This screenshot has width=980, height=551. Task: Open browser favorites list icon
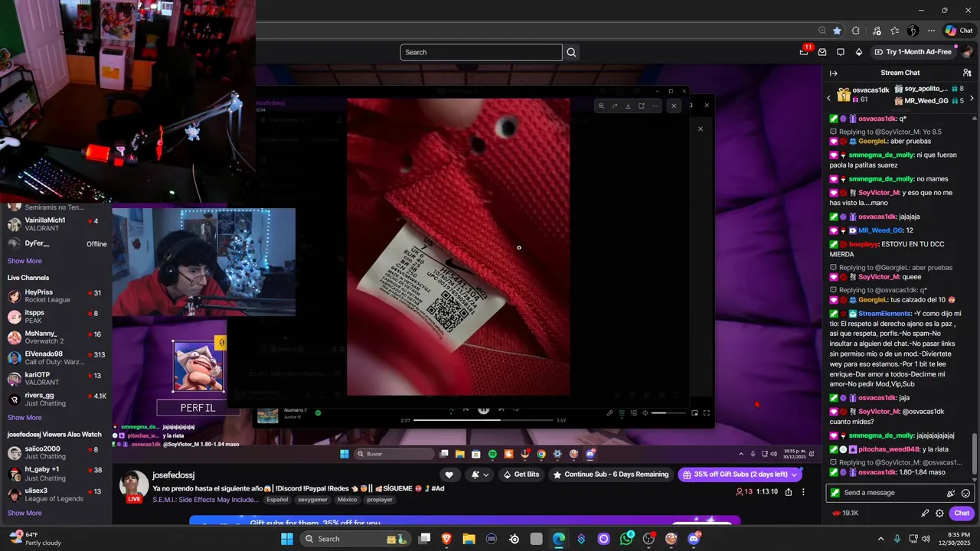894,31
